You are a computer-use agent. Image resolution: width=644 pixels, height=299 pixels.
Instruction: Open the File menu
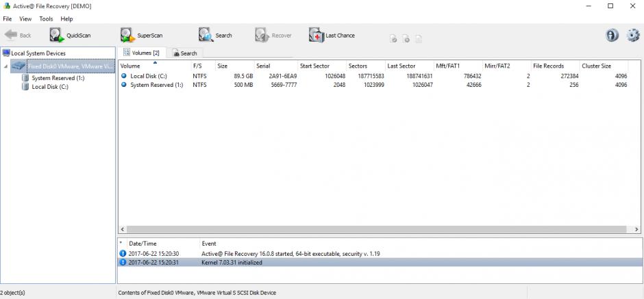[x=8, y=19]
